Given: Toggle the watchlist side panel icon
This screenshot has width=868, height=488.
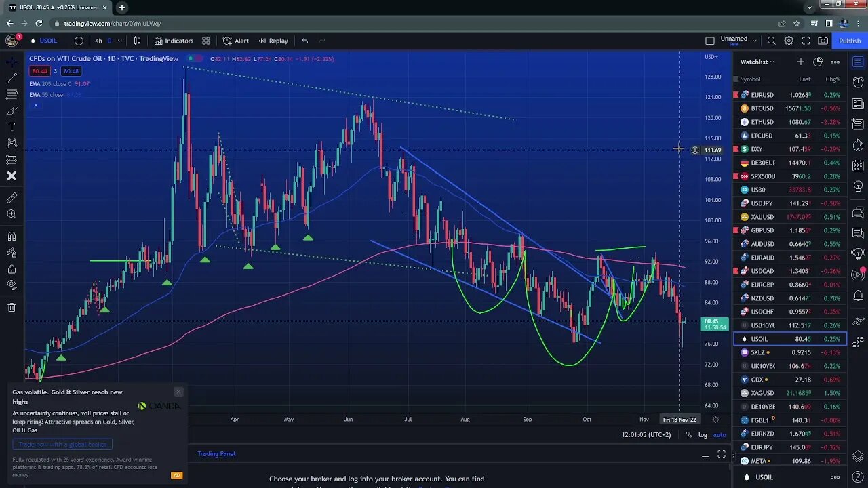Looking at the screenshot, I should (x=858, y=62).
